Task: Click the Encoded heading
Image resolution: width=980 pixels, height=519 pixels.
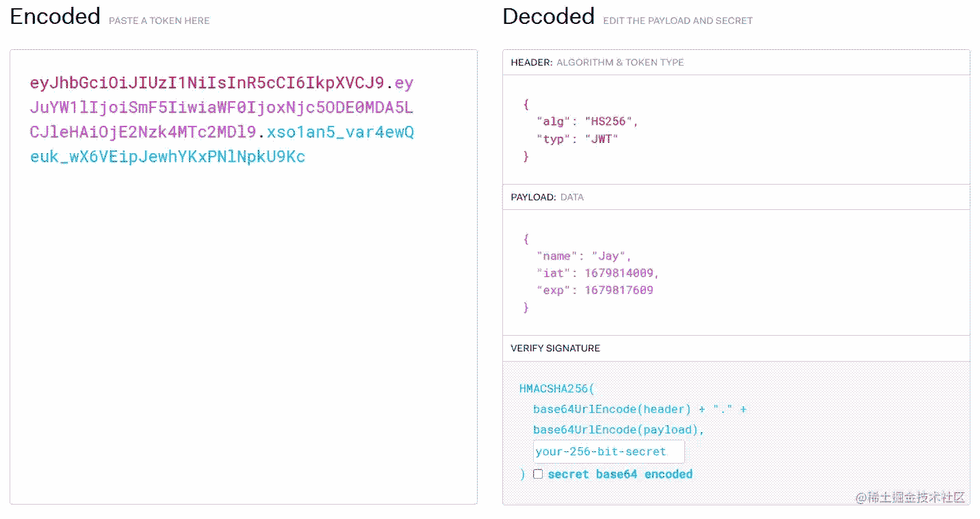Action: point(55,16)
